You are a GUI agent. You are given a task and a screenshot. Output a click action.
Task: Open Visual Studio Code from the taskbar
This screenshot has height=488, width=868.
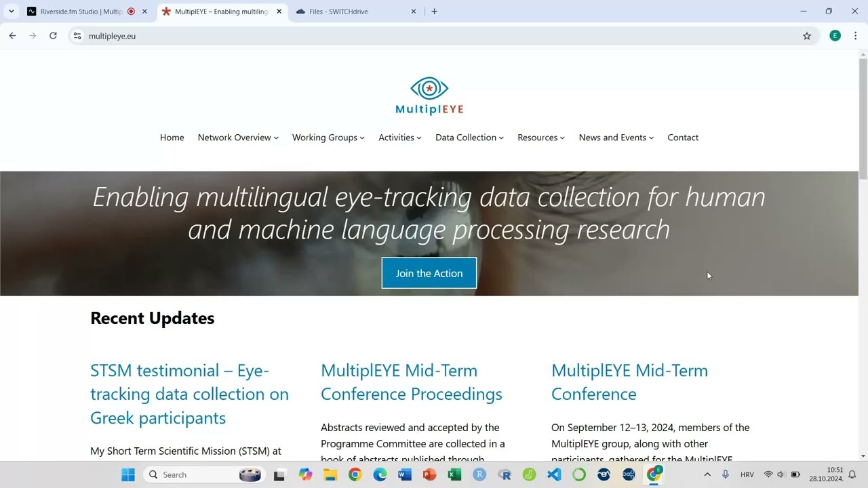pos(554,474)
